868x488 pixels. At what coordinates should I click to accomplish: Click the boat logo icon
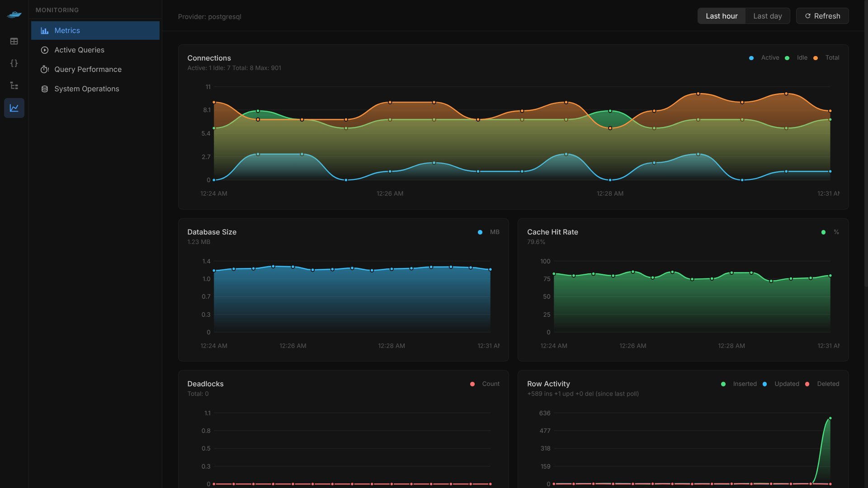pyautogui.click(x=14, y=15)
